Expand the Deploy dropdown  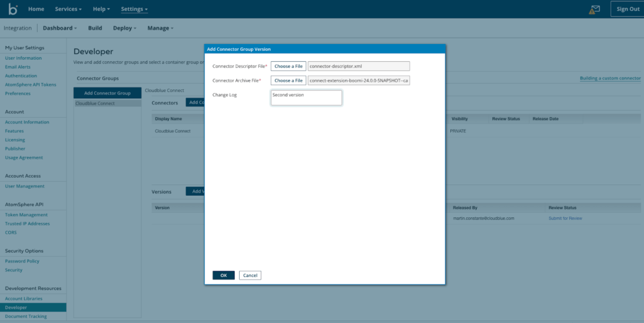tap(125, 28)
